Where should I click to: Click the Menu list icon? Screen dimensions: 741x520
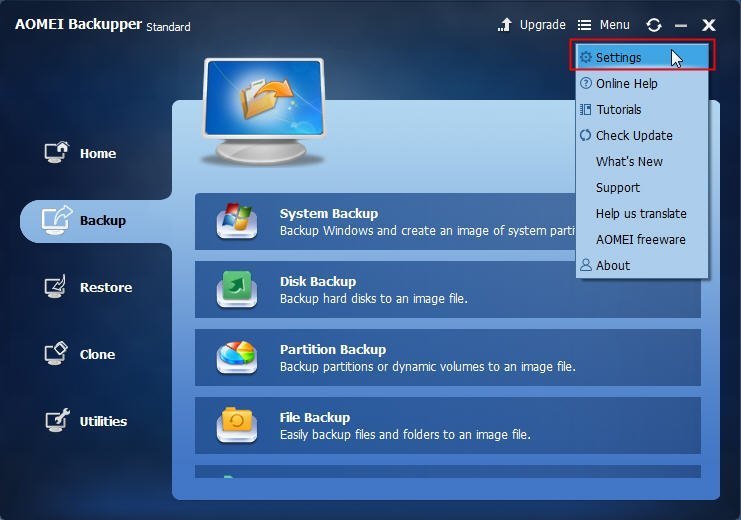click(x=585, y=25)
